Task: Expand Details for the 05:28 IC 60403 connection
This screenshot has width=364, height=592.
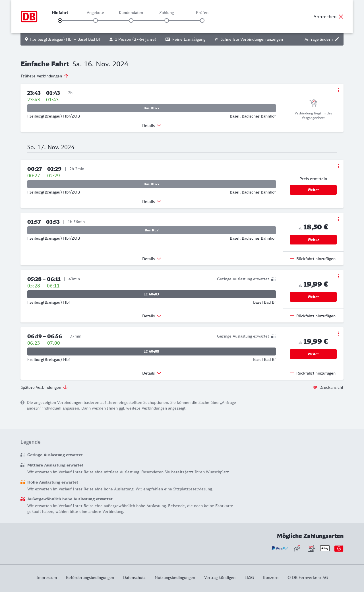Action: point(152,316)
